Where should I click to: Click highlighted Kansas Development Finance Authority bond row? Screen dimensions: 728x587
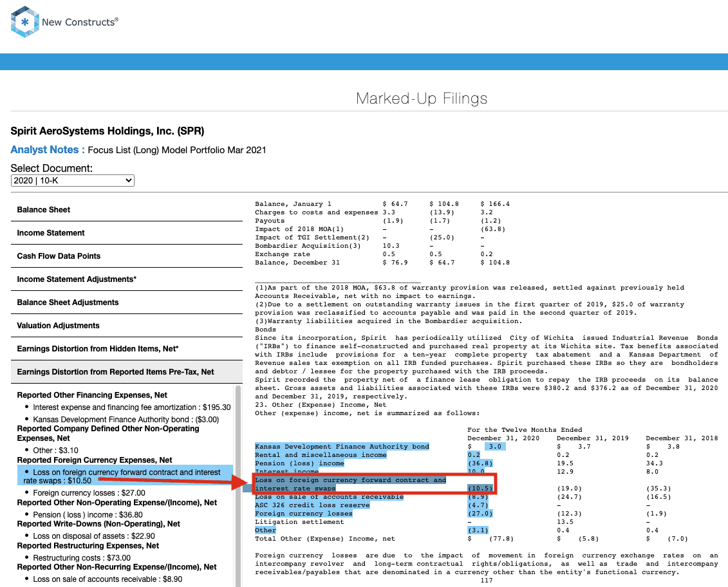(x=342, y=447)
